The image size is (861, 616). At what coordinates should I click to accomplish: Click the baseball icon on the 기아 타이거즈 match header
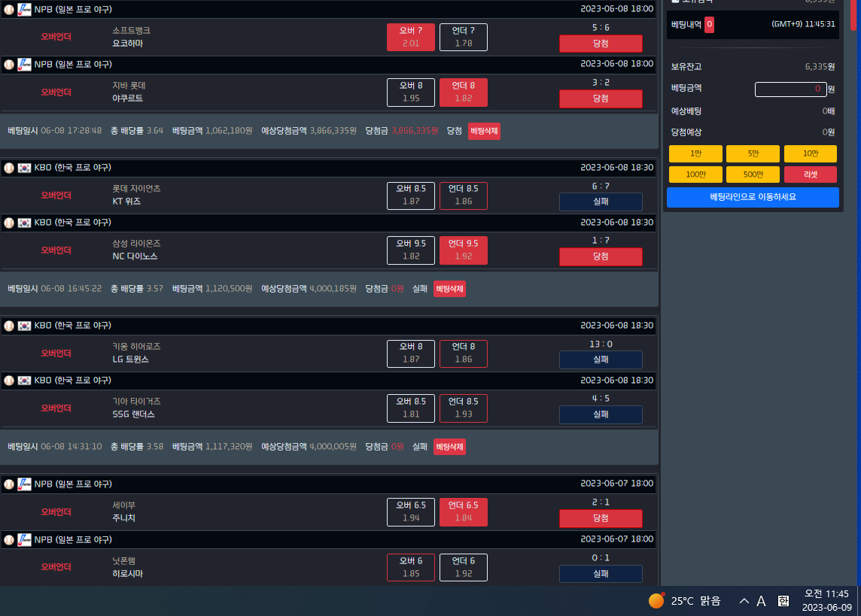[x=9, y=381]
